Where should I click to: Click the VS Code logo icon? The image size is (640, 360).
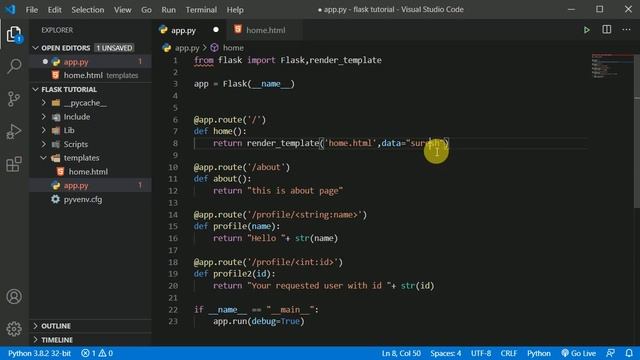(x=10, y=9)
